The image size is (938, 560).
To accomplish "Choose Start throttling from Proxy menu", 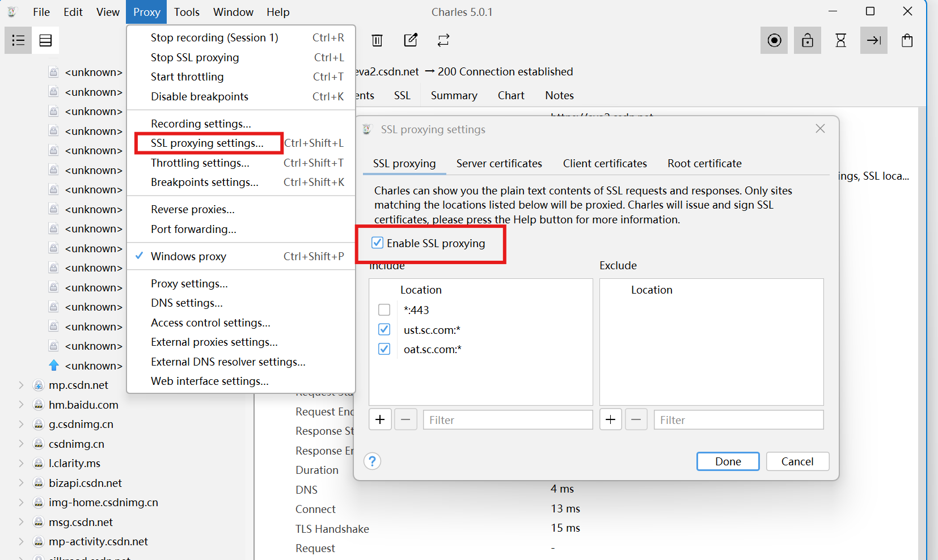I will click(x=241, y=77).
